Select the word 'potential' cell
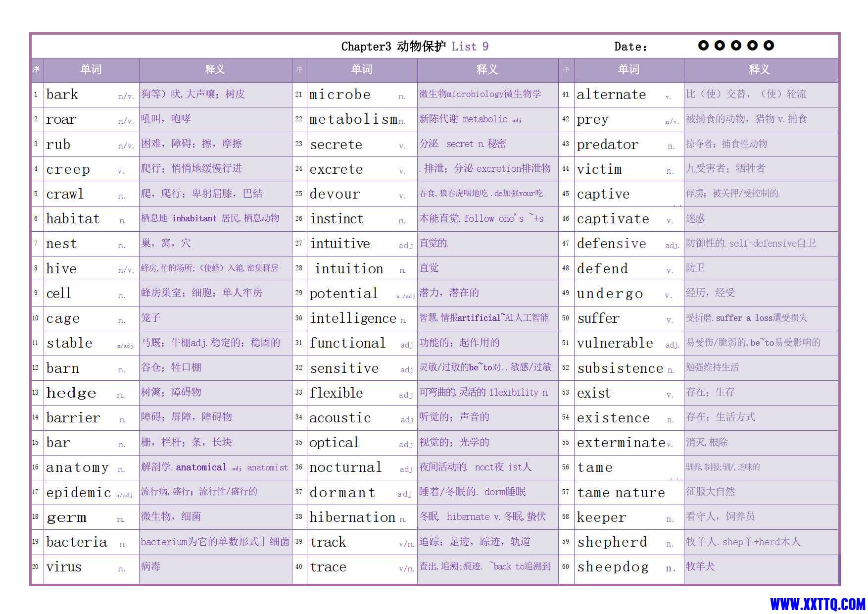 (x=362, y=294)
